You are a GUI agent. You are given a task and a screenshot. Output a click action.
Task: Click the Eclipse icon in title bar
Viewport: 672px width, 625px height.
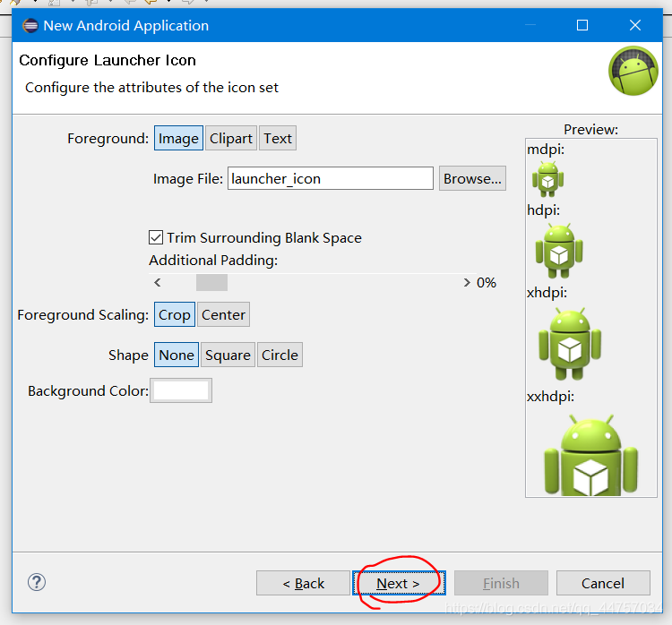coord(30,26)
